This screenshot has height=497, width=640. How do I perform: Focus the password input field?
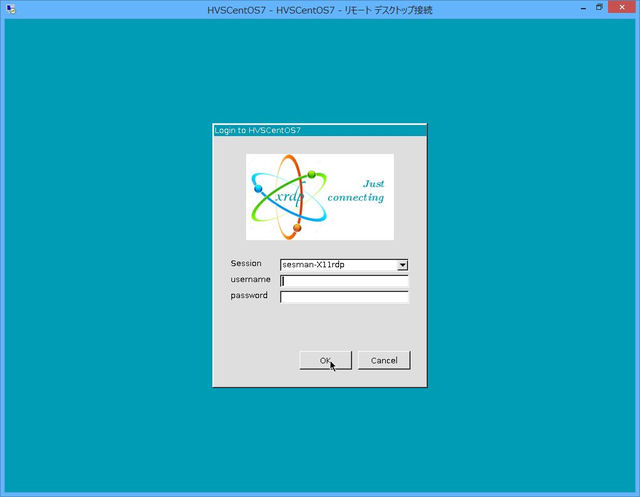tap(344, 297)
